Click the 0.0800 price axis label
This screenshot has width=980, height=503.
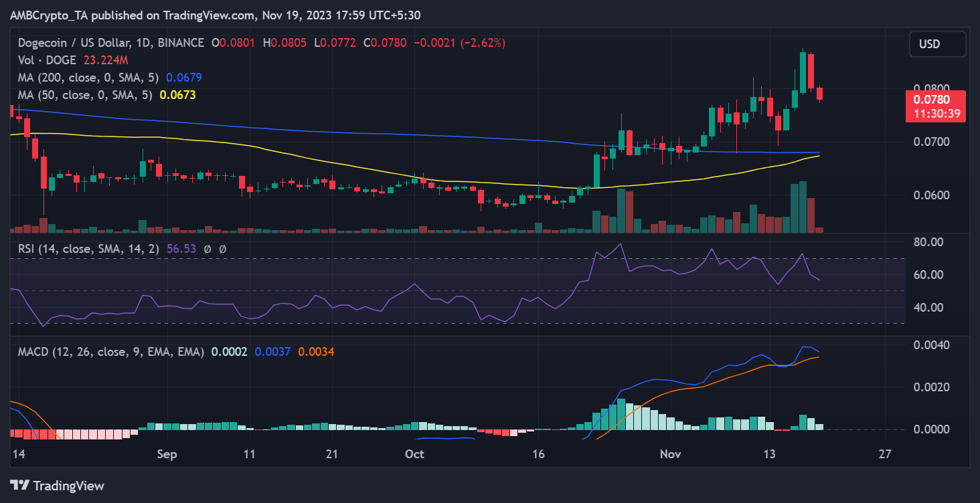(x=930, y=88)
